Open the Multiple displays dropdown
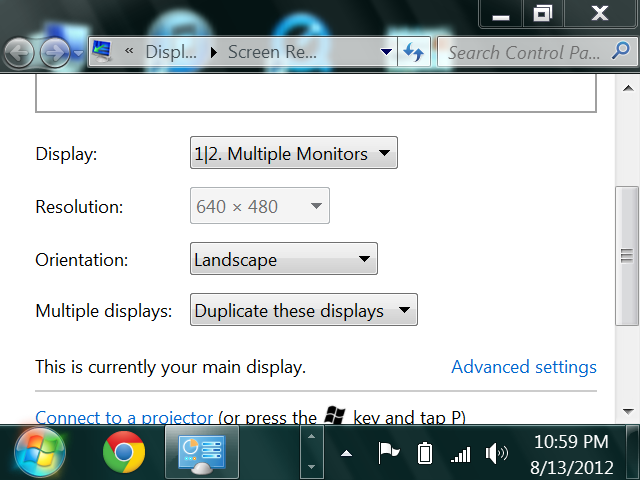 [304, 310]
